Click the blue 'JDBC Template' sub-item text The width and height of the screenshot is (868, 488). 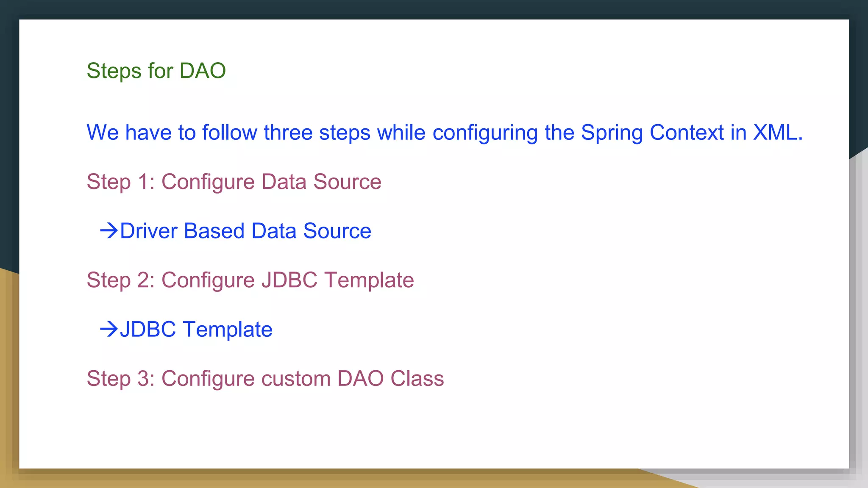[196, 329]
